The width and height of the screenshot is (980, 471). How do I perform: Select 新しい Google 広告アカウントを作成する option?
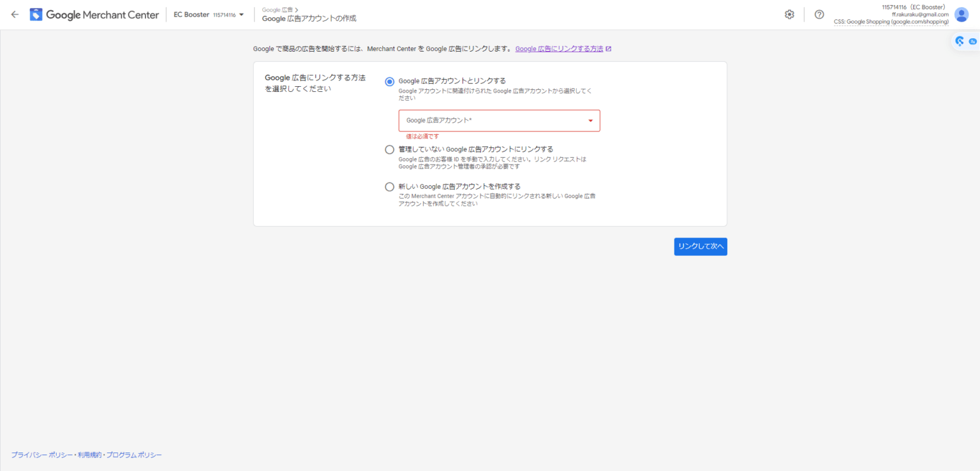389,186
